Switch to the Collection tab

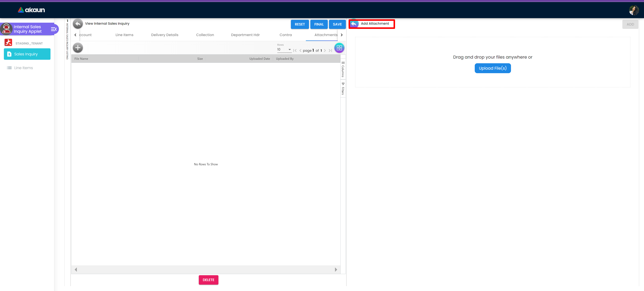pos(205,35)
